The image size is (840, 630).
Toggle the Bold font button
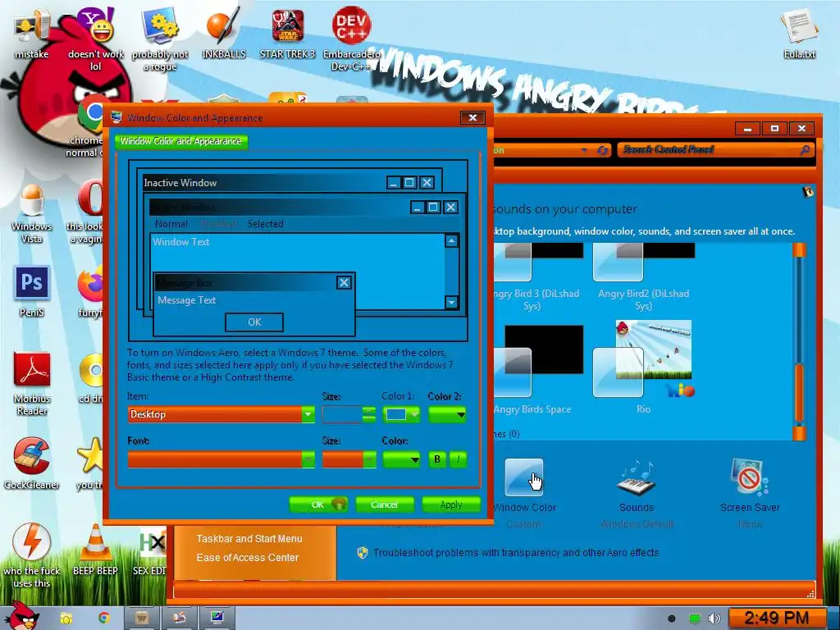(437, 459)
